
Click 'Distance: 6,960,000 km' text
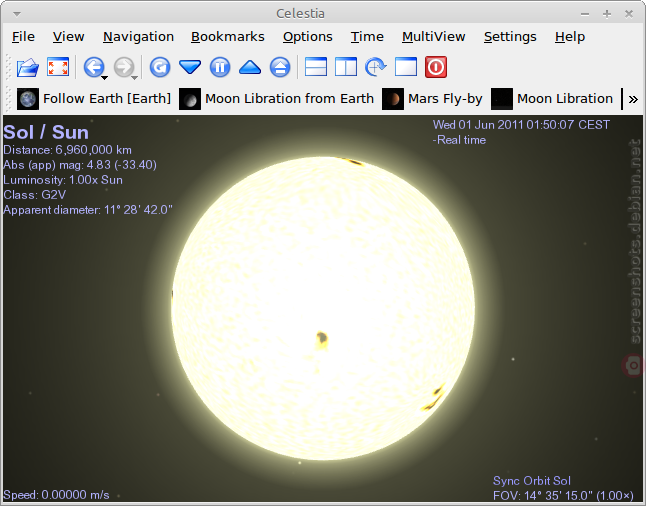[68, 150]
